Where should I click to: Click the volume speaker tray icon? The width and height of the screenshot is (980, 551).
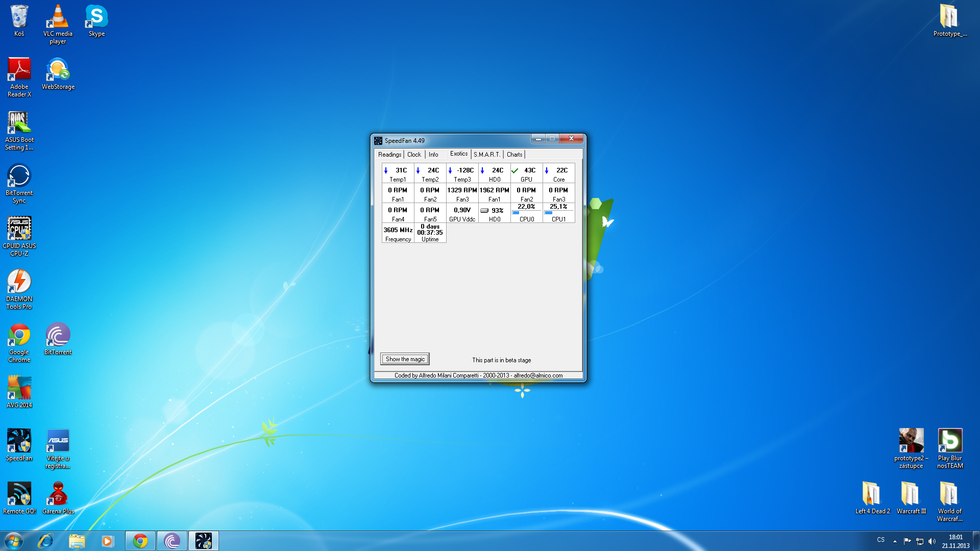(x=932, y=541)
